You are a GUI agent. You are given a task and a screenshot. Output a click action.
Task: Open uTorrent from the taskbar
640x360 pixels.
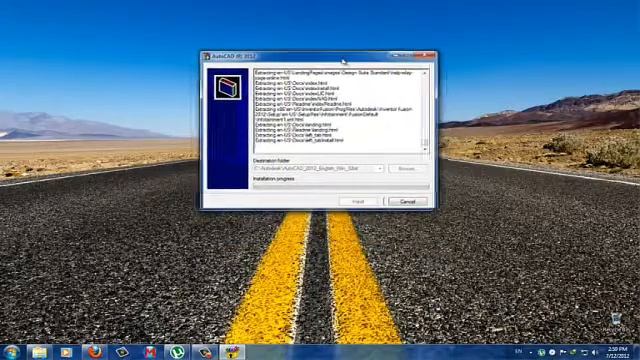[x=177, y=352]
